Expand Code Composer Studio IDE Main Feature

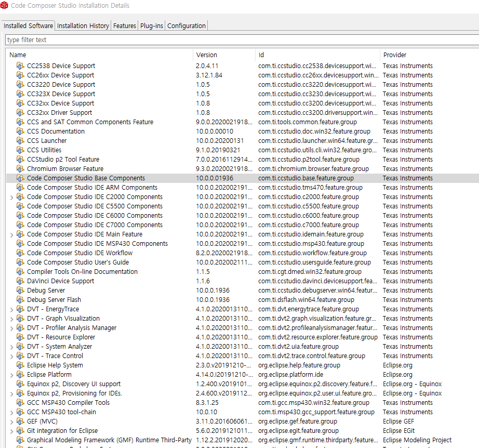[11, 235]
